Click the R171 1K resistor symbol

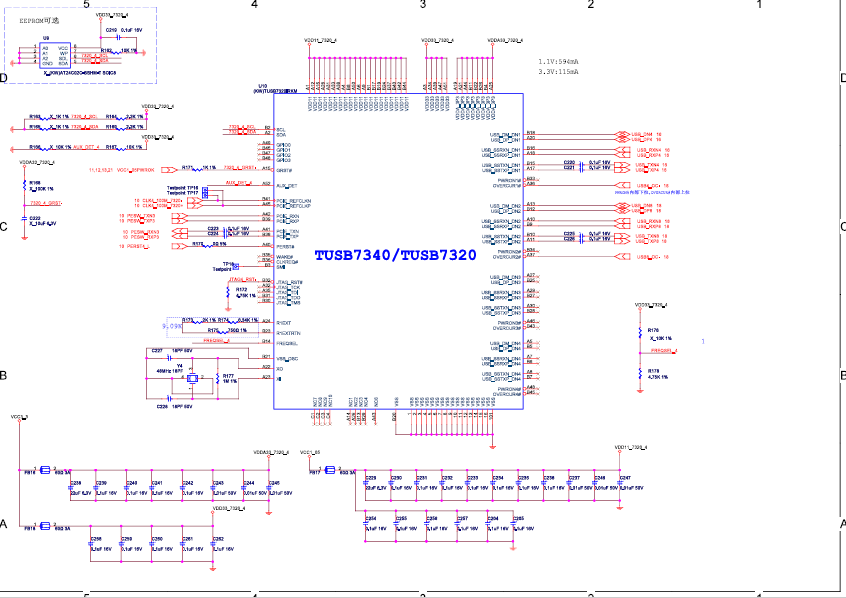pyautogui.click(x=199, y=169)
